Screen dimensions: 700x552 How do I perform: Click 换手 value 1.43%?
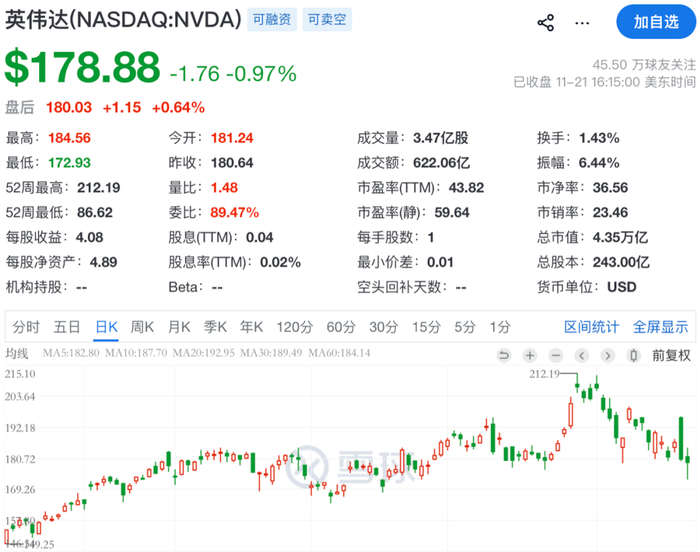(x=599, y=138)
